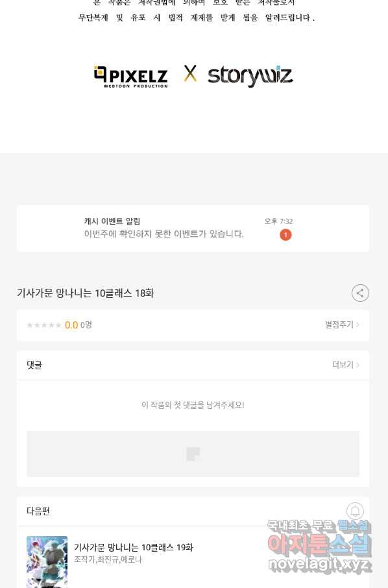Open the episode 19 cover thumbnail
This screenshot has width=388, height=588.
[x=47, y=562]
